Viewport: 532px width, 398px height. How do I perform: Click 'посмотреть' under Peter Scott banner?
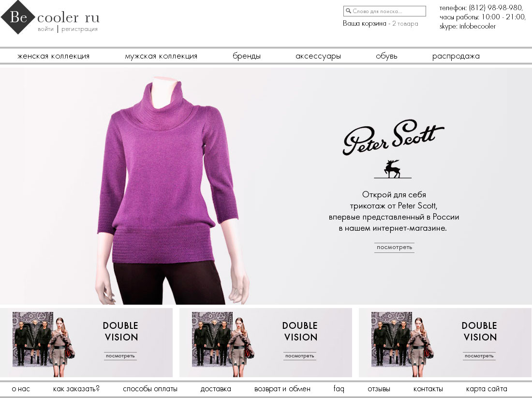pyautogui.click(x=394, y=247)
